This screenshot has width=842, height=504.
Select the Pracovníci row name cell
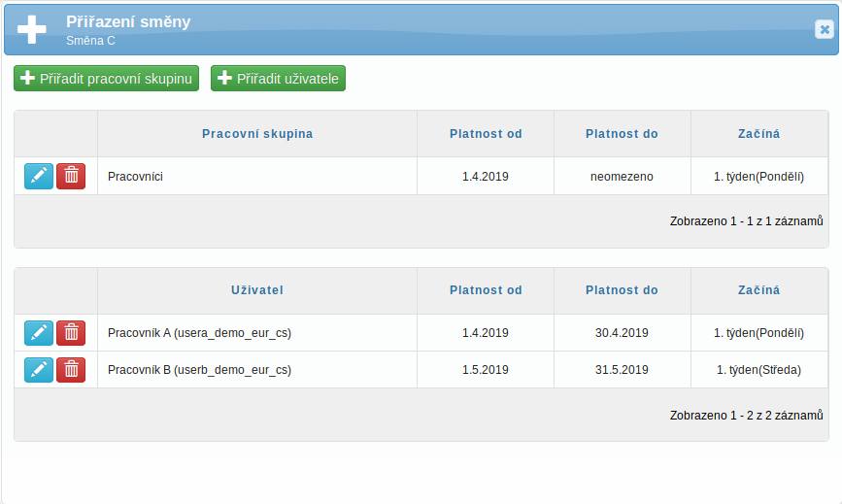pyautogui.click(x=257, y=176)
